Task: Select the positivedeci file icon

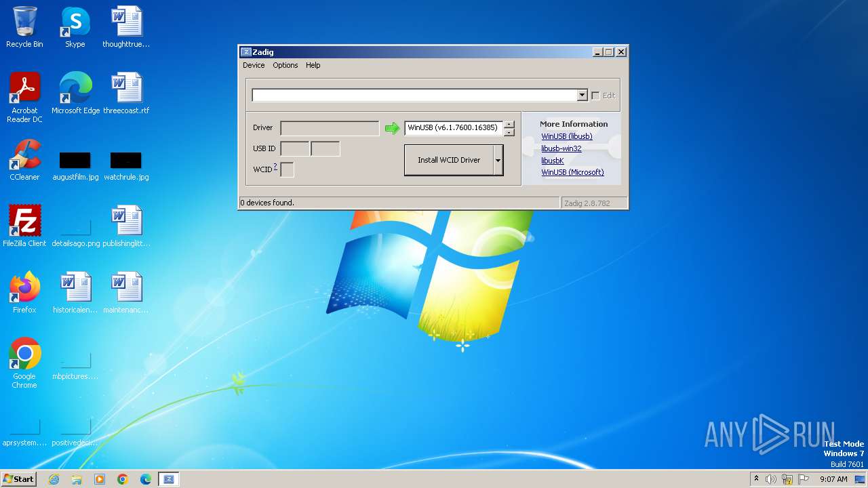Action: tap(75, 432)
